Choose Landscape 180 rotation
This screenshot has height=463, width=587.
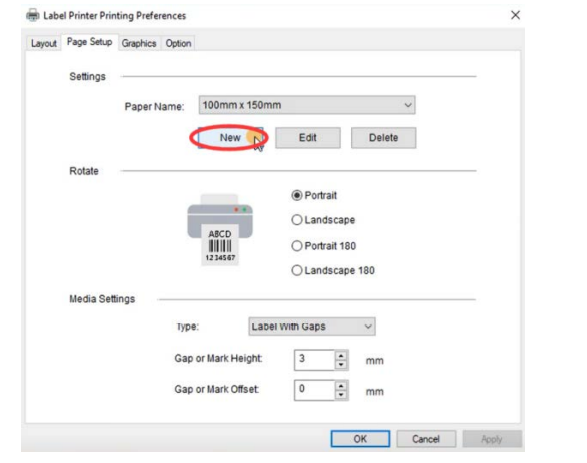[333, 270]
